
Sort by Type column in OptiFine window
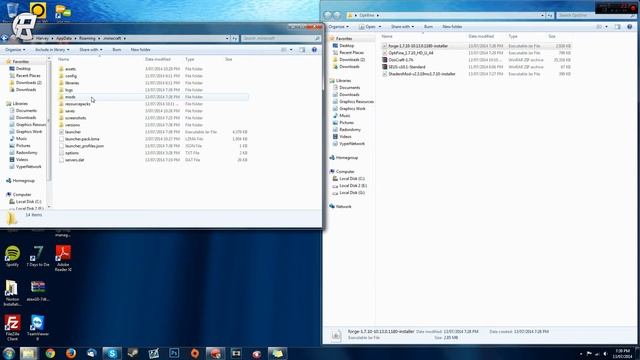pyautogui.click(x=513, y=37)
